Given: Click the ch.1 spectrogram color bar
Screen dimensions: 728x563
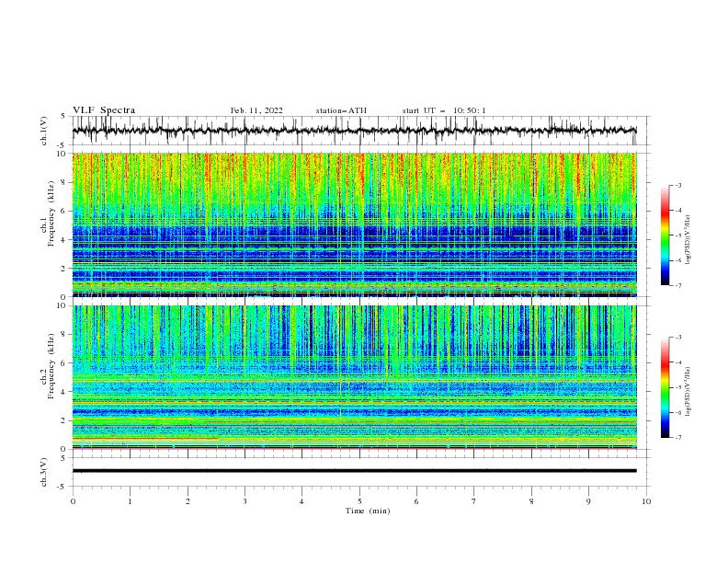Looking at the screenshot, I should click(665, 236).
